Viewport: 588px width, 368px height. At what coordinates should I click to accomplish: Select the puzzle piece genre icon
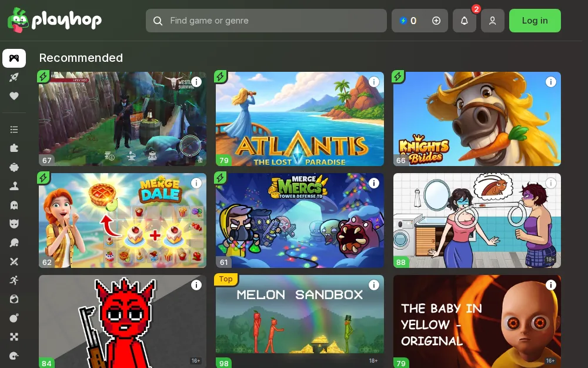14,148
